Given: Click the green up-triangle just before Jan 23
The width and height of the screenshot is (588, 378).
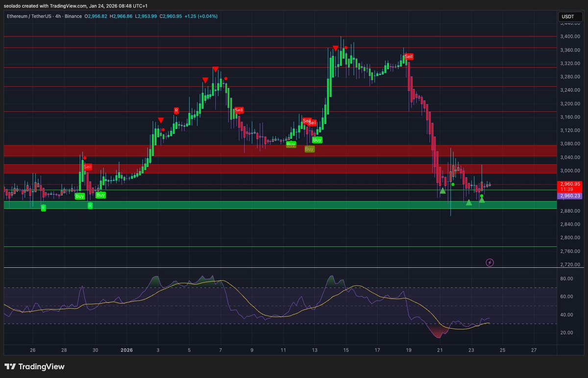Looking at the screenshot, I should coord(469,202).
